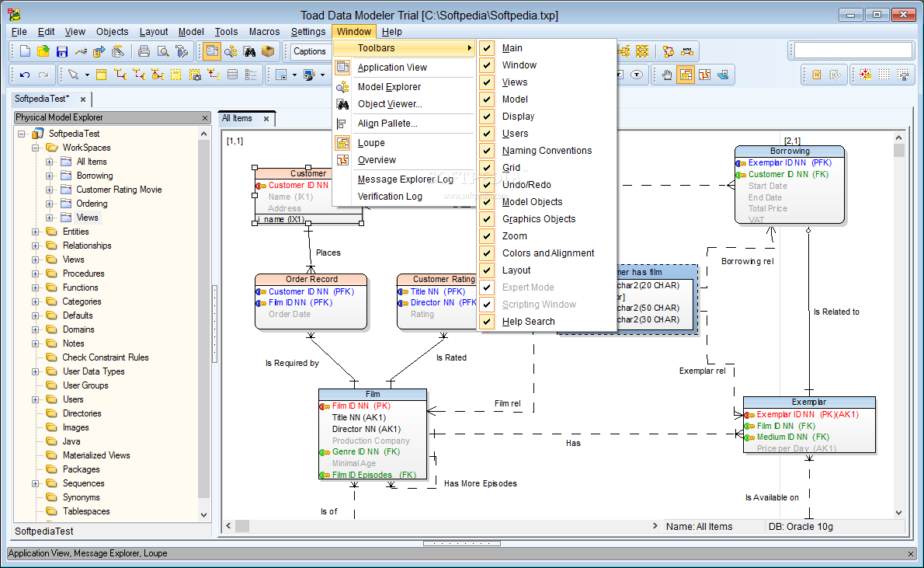This screenshot has height=568, width=924.
Task: Expand the Entities tree node
Action: 36,232
